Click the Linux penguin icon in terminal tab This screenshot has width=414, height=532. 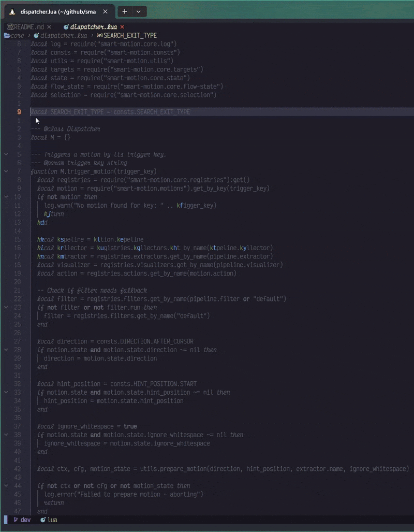[x=12, y=11]
